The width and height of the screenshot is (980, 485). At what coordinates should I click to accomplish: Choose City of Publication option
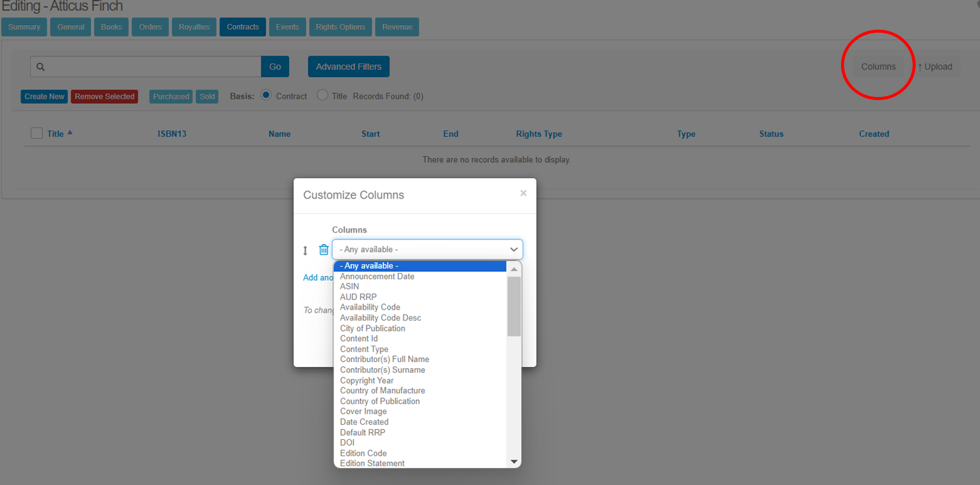[420, 328]
